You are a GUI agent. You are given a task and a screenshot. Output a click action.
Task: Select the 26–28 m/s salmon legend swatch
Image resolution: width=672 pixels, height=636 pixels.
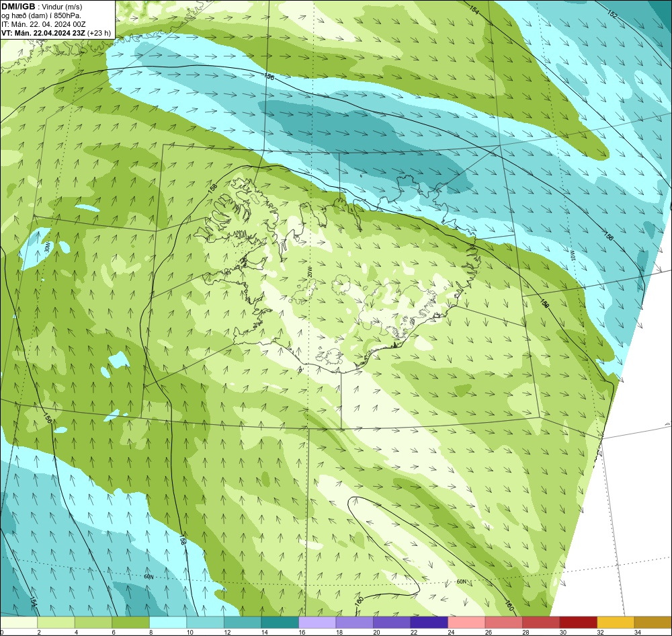tap(503, 623)
